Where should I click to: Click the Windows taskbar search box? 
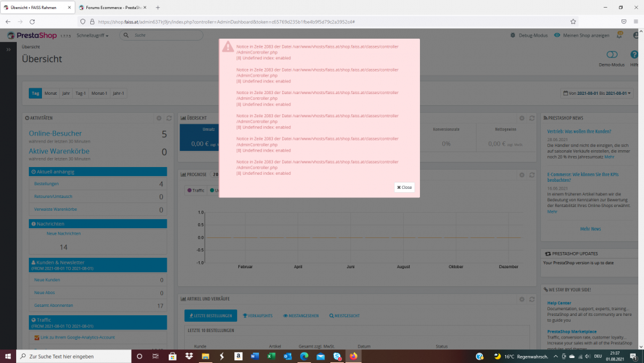pos(74,357)
